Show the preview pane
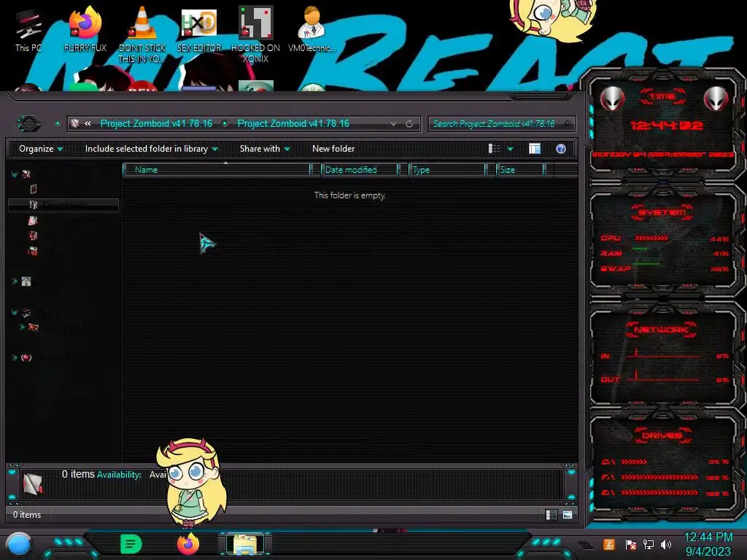The width and height of the screenshot is (747, 560). click(x=535, y=149)
